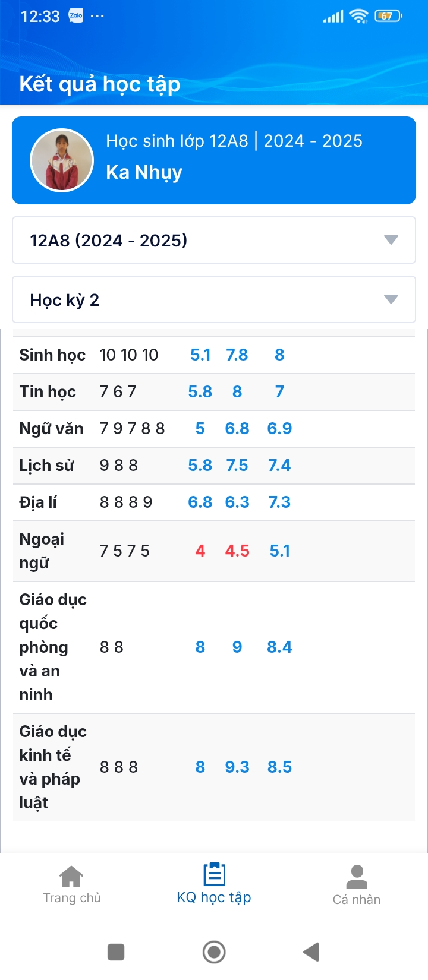This screenshot has height=980, width=428.
Task: Tap the Android recent apps square
Action: pyautogui.click(x=116, y=952)
